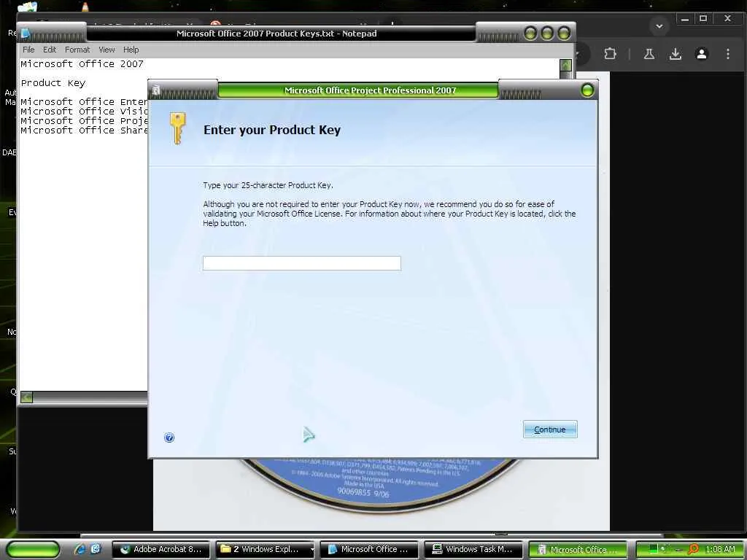The height and width of the screenshot is (560, 747).
Task: Click the 'Product Key' line in Notepad
Action: point(53,83)
